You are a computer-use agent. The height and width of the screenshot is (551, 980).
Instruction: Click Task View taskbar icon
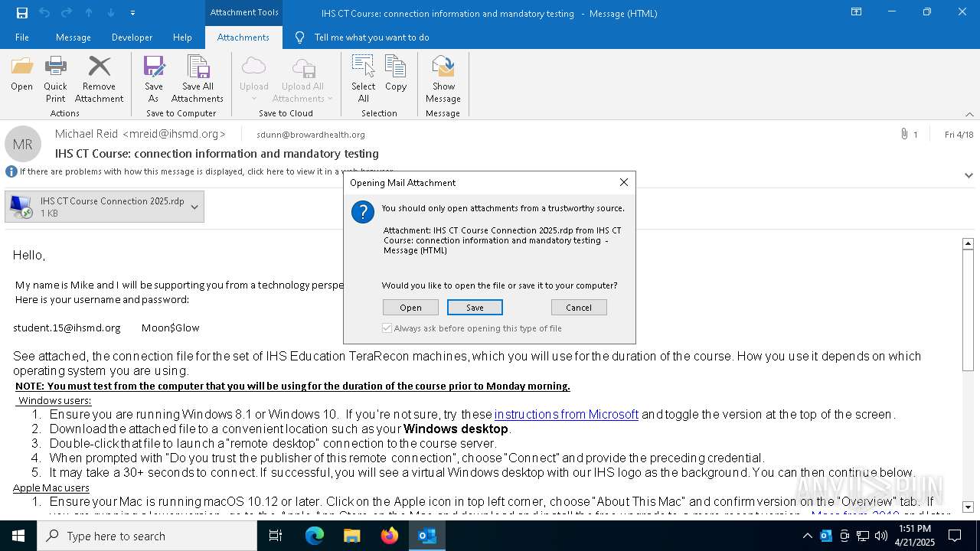click(276, 536)
